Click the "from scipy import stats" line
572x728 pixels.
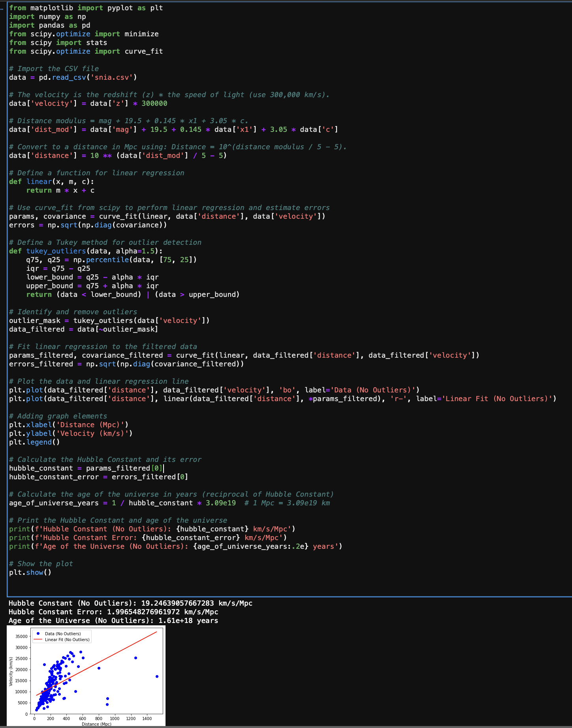click(58, 43)
